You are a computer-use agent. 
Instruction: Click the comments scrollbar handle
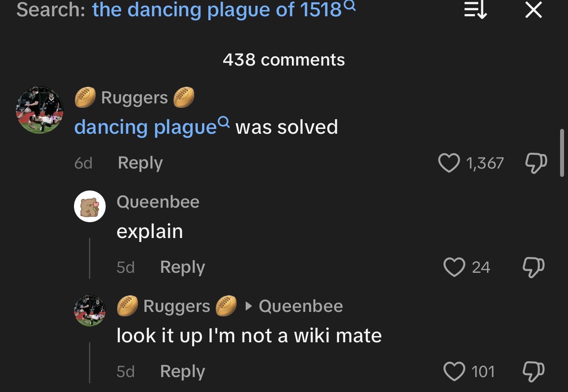click(562, 153)
